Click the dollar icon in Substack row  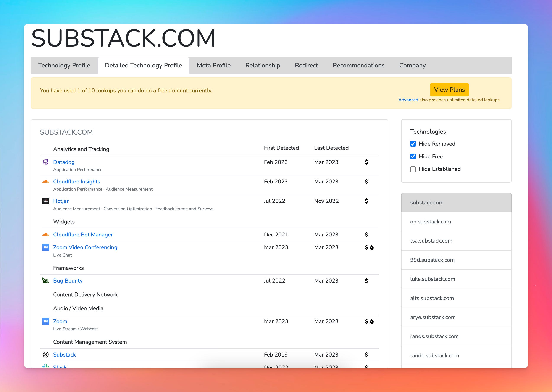366,355
